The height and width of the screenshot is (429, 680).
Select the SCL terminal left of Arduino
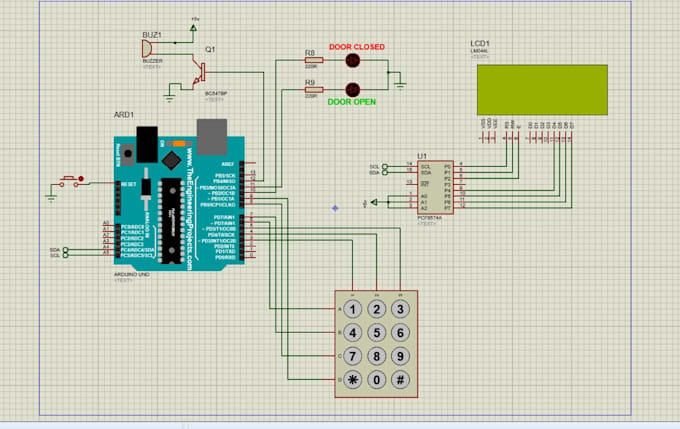[x=65, y=255]
